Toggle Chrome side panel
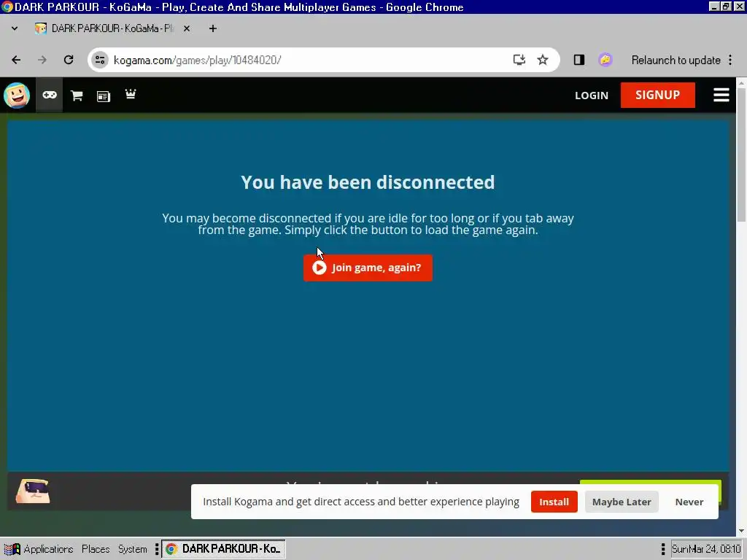 point(578,60)
